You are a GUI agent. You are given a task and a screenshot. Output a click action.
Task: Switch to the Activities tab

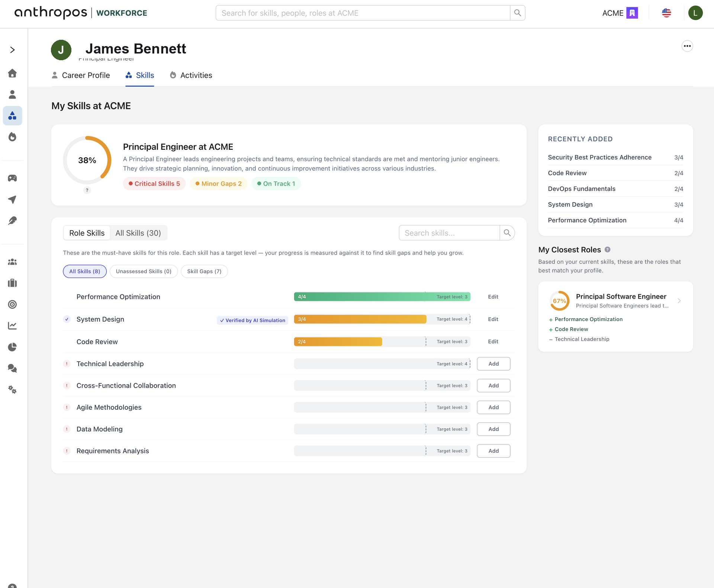[191, 75]
